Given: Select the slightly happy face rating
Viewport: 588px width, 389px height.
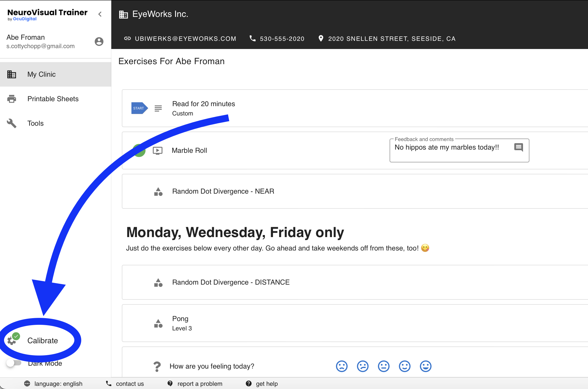Looking at the screenshot, I should pyautogui.click(x=405, y=366).
